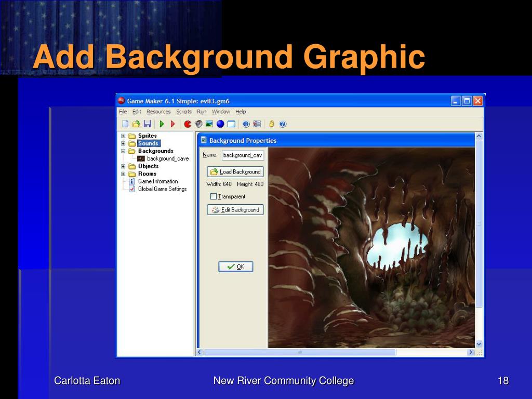Viewport: 532px width, 399px height.
Task: Click the cave background preview image
Action: (x=371, y=248)
